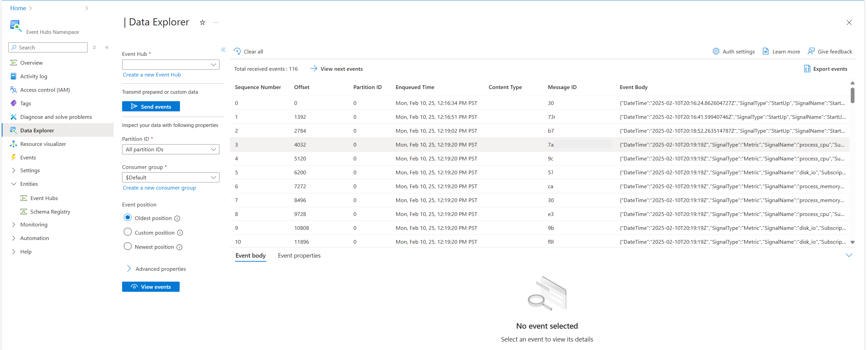This screenshot has width=868, height=350.
Task: Select event row with offset 1392
Action: [x=540, y=117]
